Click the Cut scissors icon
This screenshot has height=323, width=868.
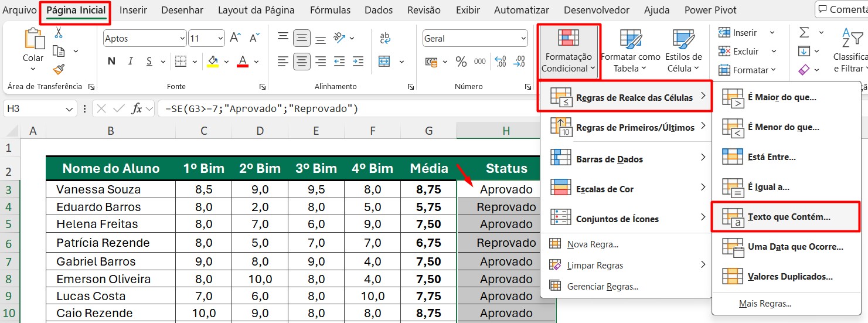(x=59, y=33)
